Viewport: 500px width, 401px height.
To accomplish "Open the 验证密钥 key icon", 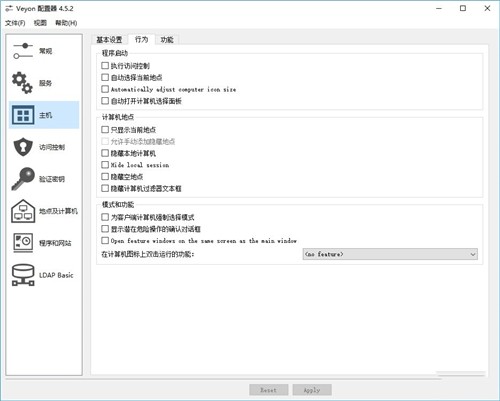I will (23, 179).
